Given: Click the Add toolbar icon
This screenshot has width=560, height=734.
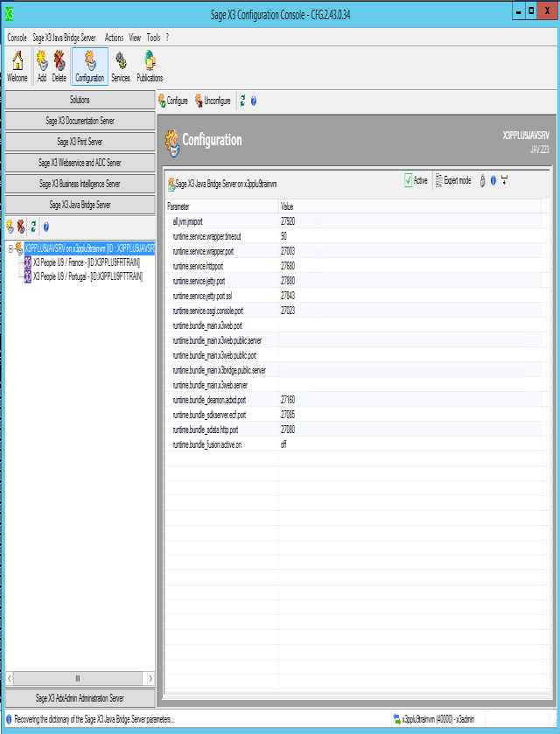Looking at the screenshot, I should [41, 61].
